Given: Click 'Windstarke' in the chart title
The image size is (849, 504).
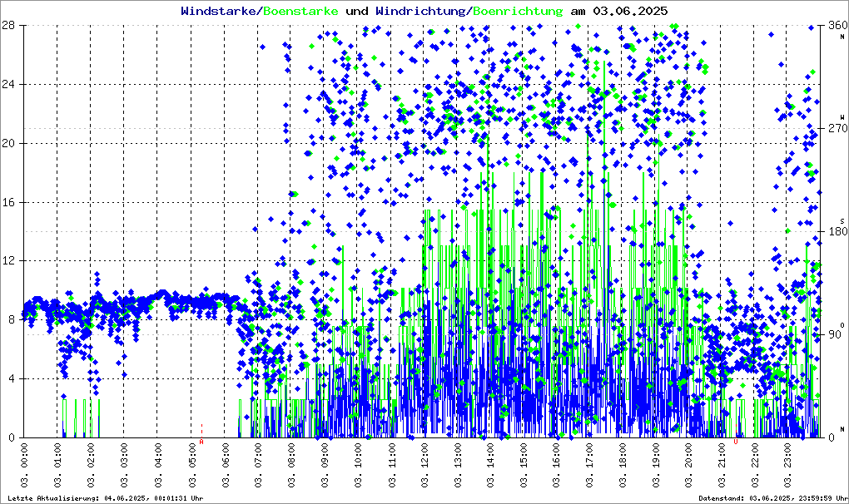Looking at the screenshot, I should (220, 11).
